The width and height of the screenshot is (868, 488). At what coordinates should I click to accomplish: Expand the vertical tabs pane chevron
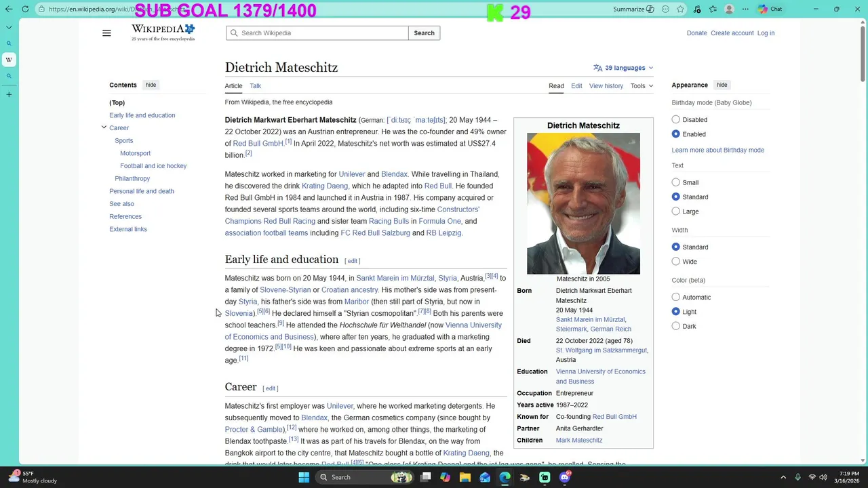point(9,27)
